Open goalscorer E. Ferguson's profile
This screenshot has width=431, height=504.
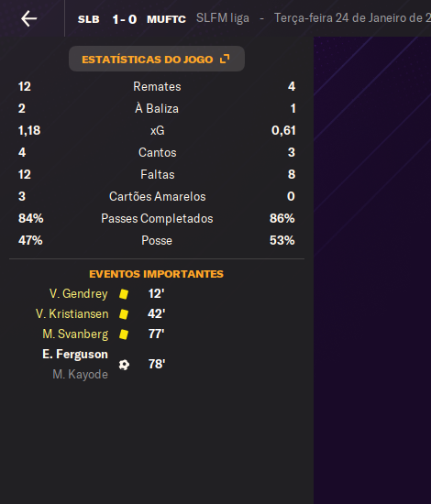point(75,355)
